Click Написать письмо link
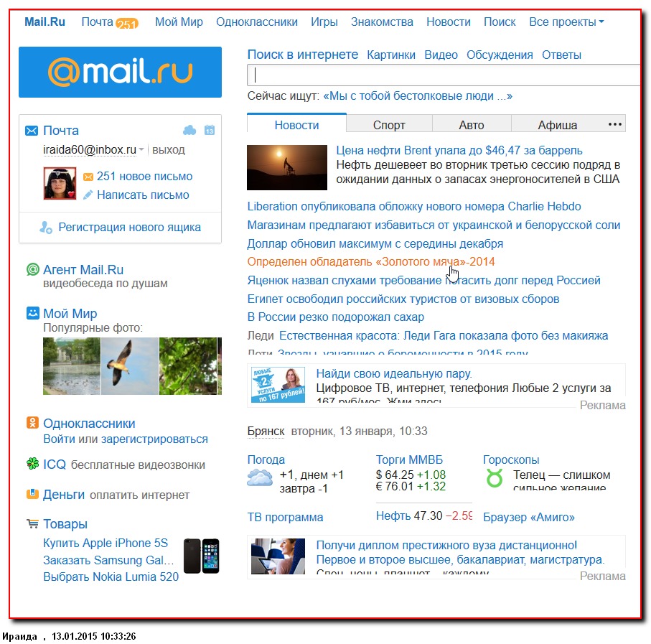651x644 pixels. 143,195
